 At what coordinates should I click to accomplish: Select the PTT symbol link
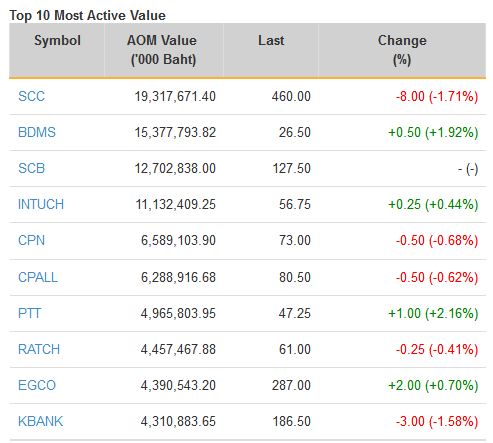click(x=29, y=313)
